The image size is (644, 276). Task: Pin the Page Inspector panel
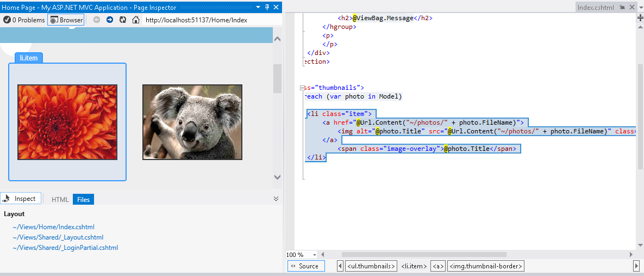[266, 7]
